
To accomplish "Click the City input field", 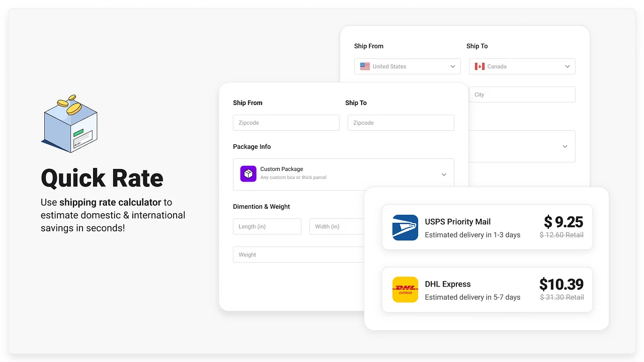I will 522,95.
